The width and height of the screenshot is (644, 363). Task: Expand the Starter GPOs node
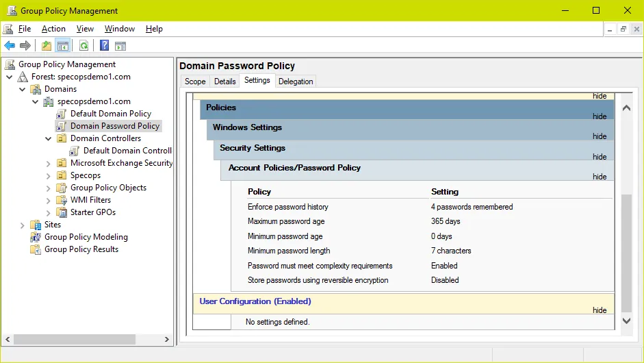point(48,213)
